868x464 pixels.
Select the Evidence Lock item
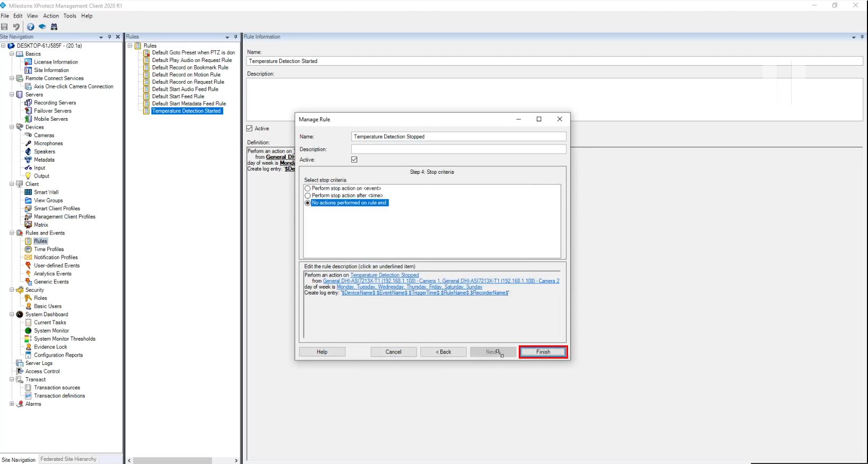(x=50, y=347)
